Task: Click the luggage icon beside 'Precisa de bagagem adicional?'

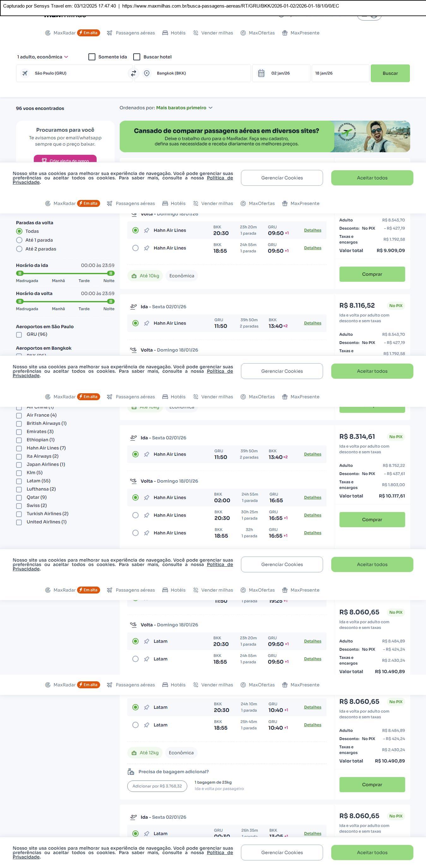Action: coord(131,772)
